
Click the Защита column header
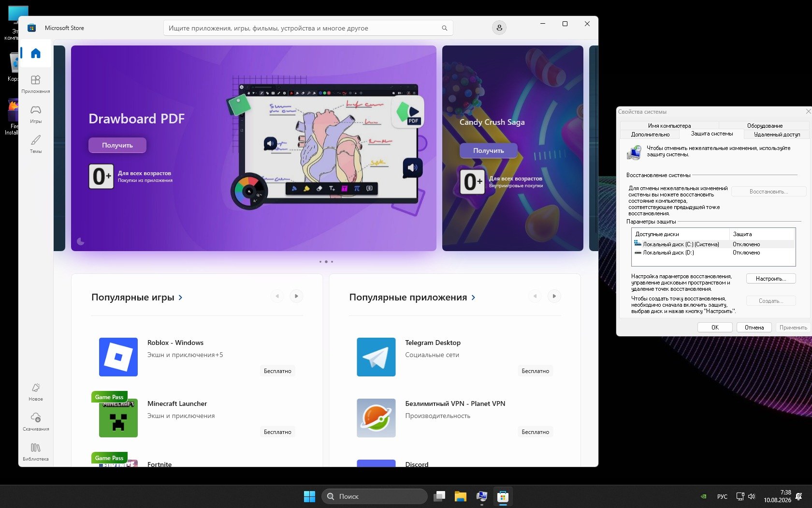coord(763,234)
